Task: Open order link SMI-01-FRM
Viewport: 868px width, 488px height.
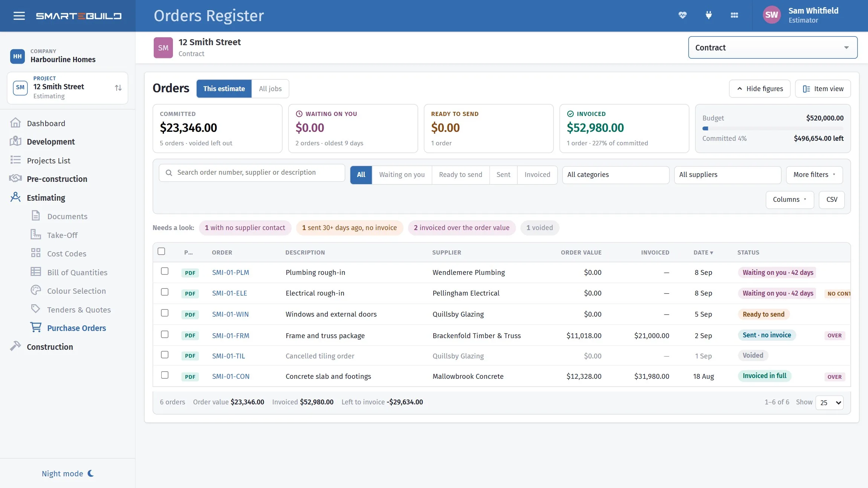Action: (231, 335)
